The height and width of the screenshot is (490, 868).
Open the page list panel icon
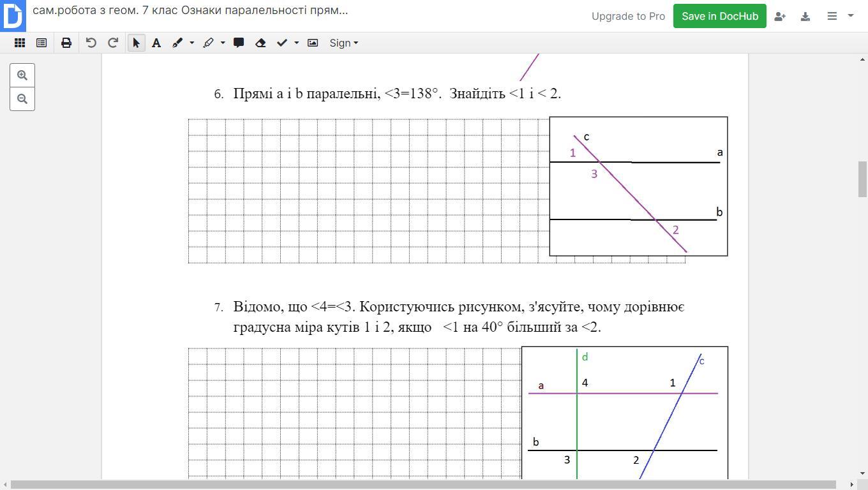[x=41, y=43]
